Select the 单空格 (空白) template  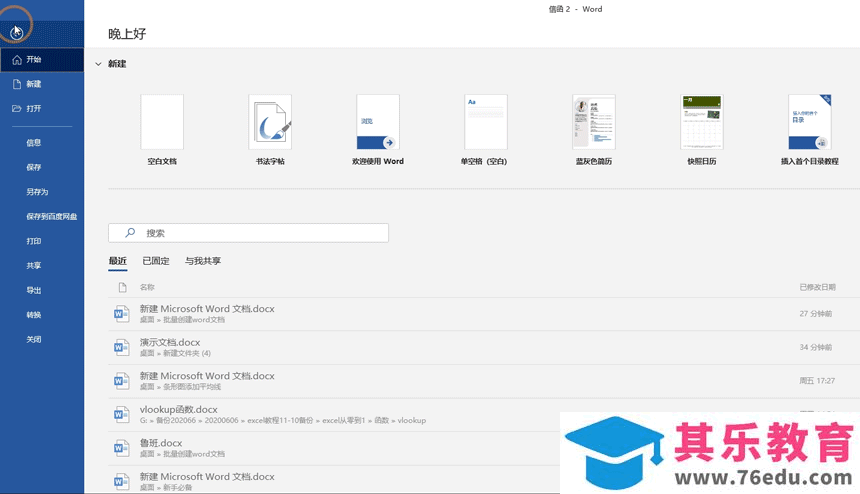[484, 130]
